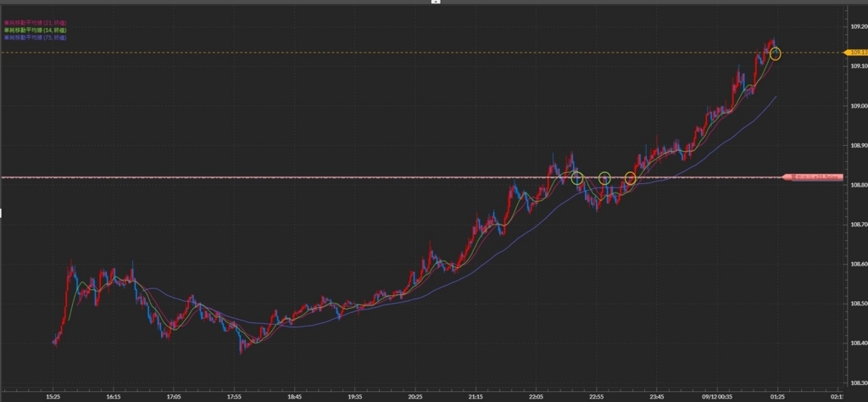
Task: Click the 18:45 time axis label
Action: 294,396
